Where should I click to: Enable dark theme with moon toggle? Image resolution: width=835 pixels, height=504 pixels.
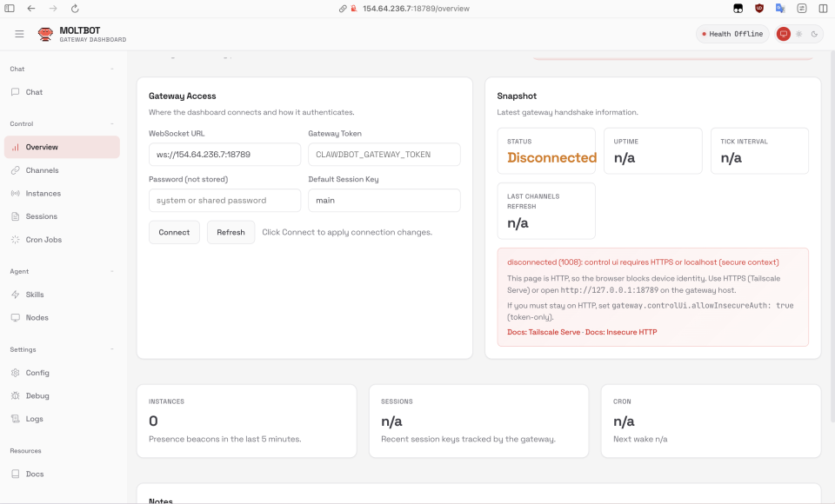coord(815,34)
